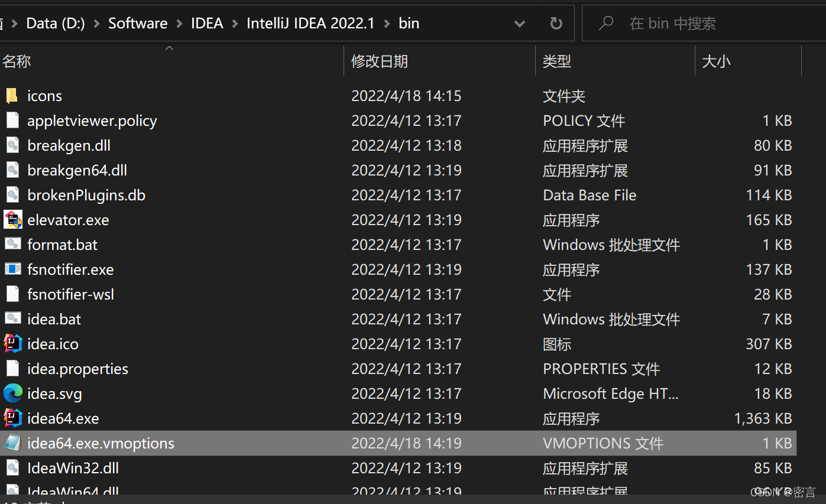The width and height of the screenshot is (826, 504).
Task: Click the brokenPlugins.db file icon
Action: pos(12,195)
